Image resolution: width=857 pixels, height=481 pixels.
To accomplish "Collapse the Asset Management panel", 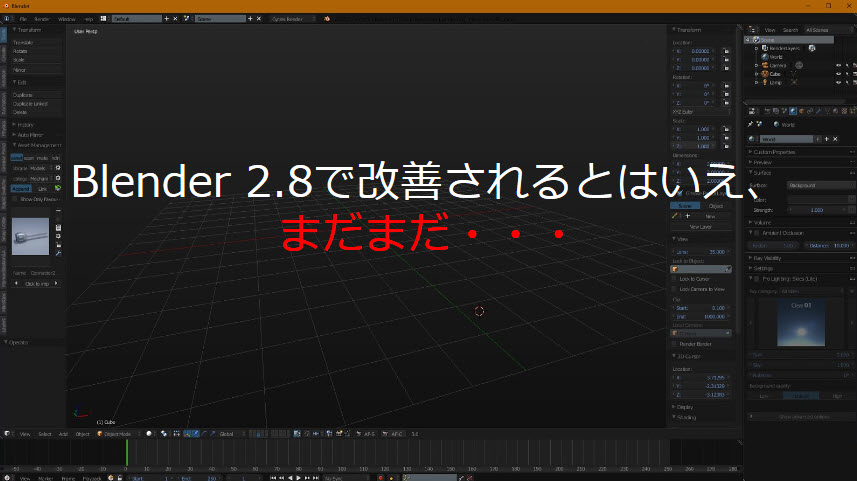I will (37, 145).
